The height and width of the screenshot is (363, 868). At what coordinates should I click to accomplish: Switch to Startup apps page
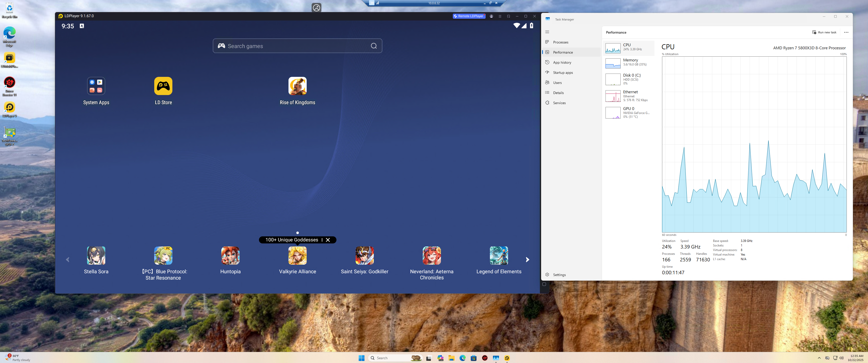tap(563, 73)
